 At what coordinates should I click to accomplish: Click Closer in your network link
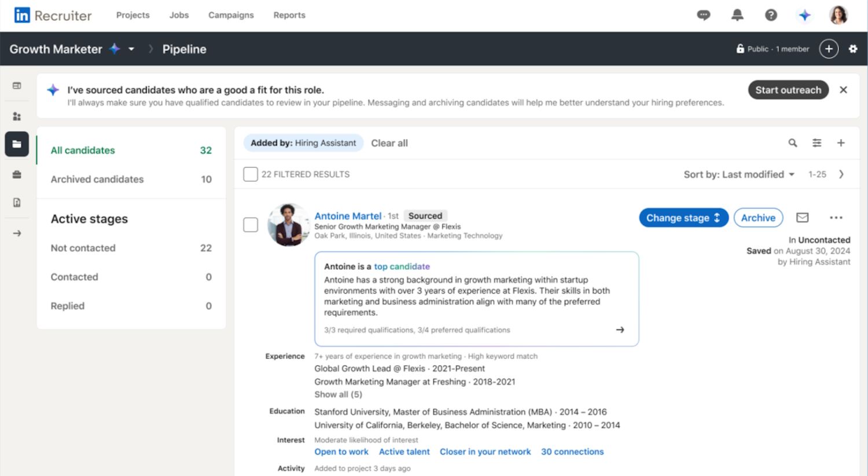tap(485, 452)
